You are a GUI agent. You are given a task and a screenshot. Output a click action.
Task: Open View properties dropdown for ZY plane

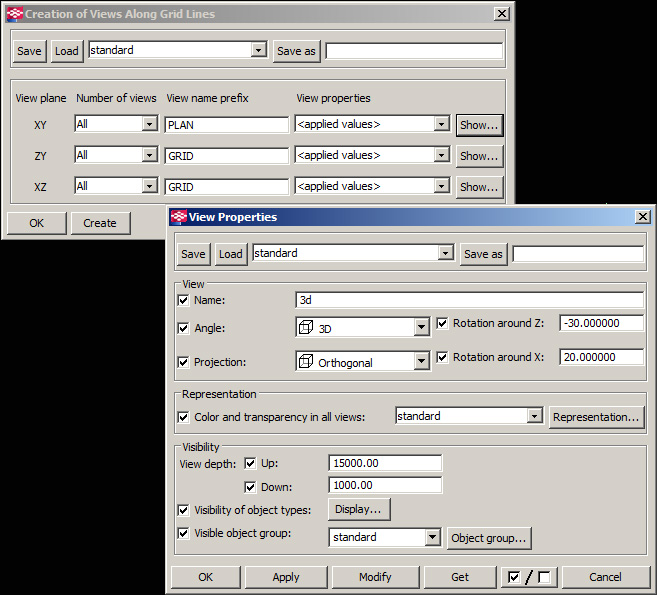coord(441,155)
